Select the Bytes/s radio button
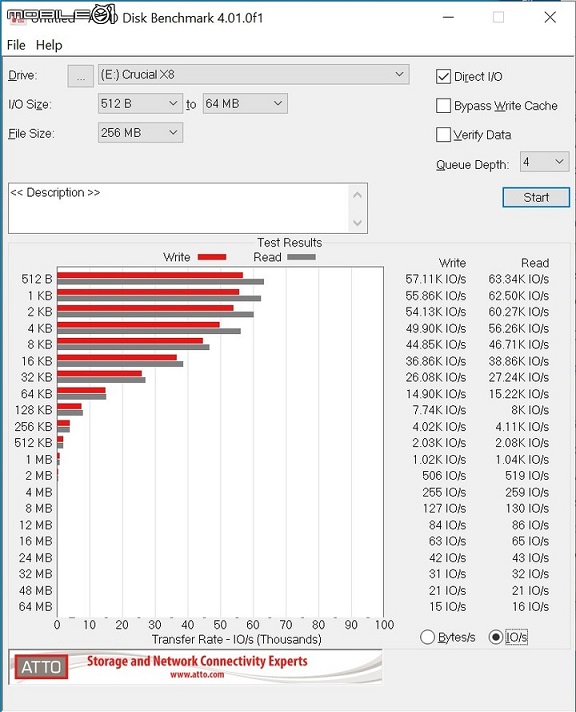The width and height of the screenshot is (576, 712). tap(427, 637)
